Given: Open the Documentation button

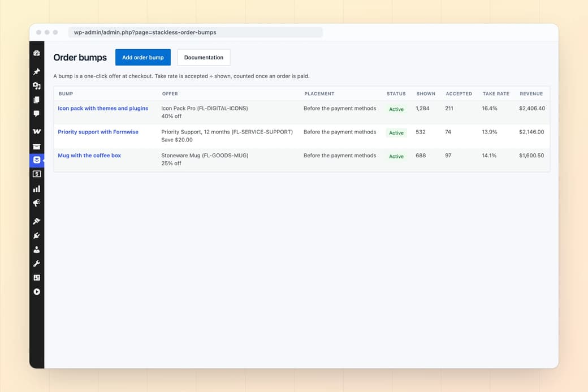Looking at the screenshot, I should [x=204, y=57].
